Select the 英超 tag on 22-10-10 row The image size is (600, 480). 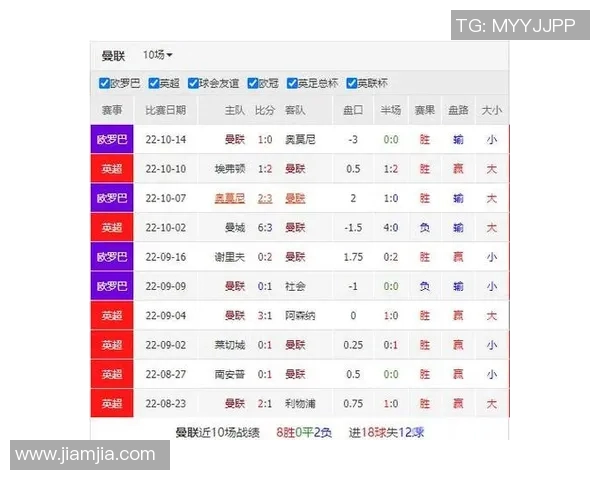(112, 169)
